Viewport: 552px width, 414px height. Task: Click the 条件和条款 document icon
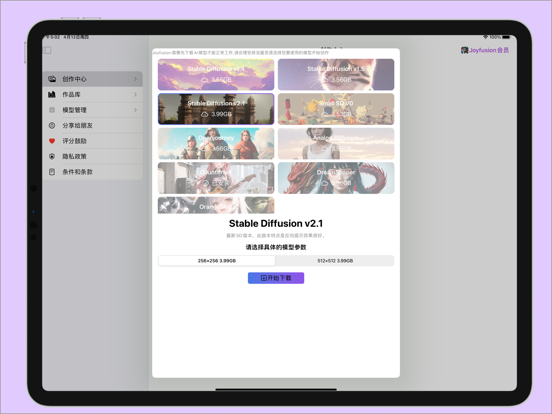[52, 172]
